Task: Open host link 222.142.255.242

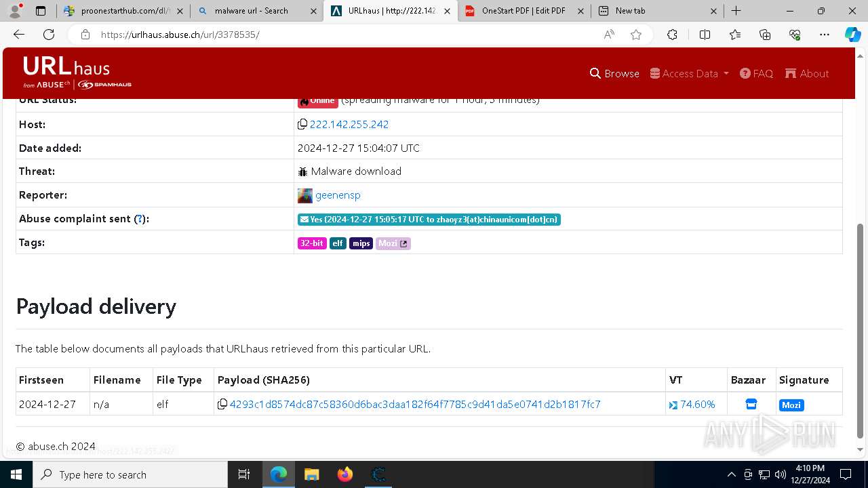Action: (349, 124)
